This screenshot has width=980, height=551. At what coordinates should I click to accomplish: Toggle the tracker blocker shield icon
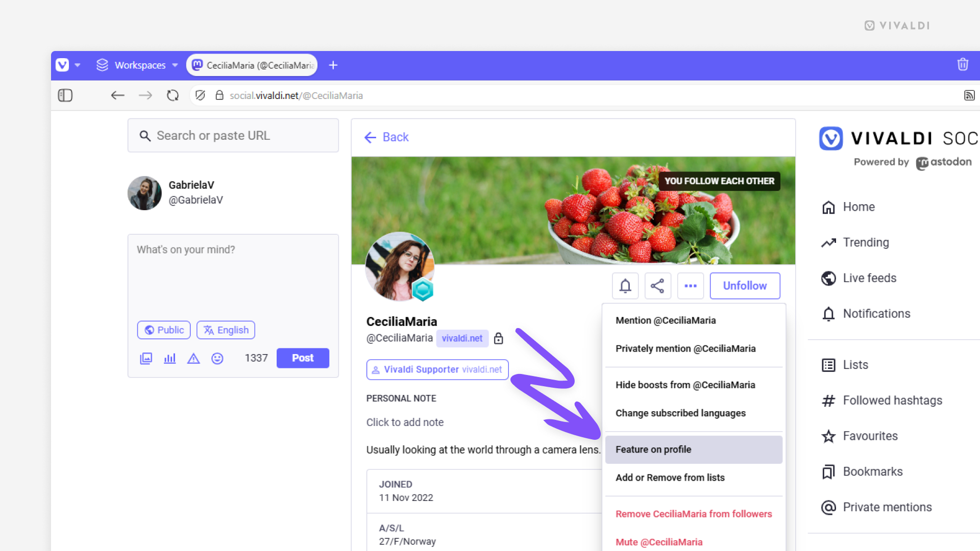[x=200, y=95]
